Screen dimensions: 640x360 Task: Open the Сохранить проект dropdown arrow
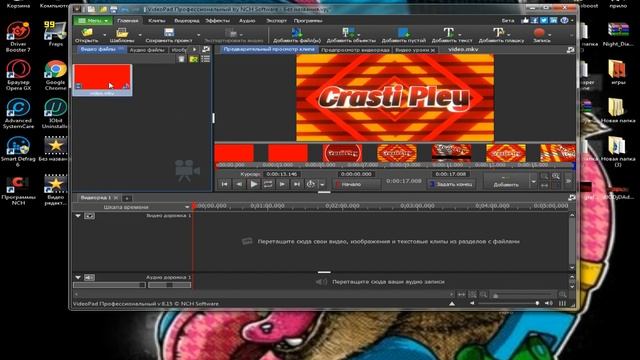[198, 35]
